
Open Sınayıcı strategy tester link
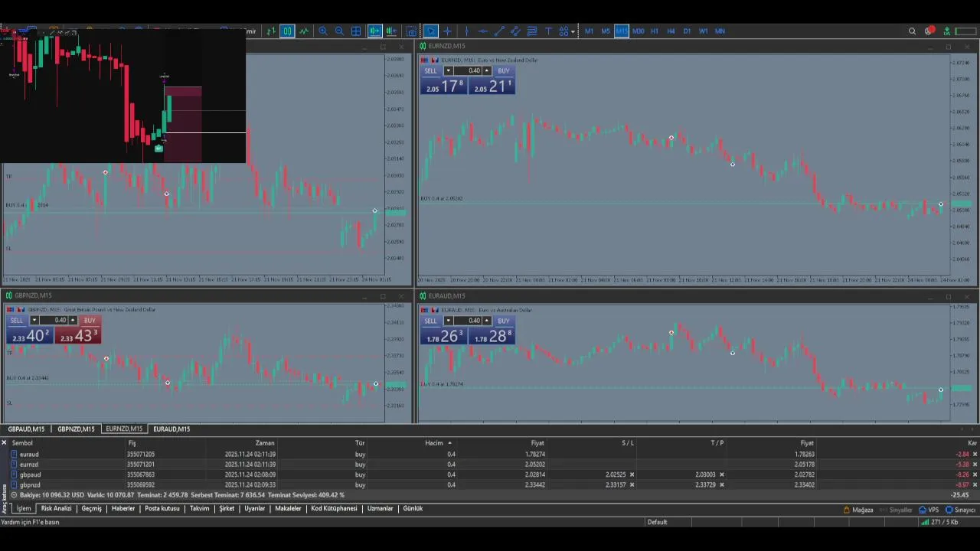(x=960, y=510)
